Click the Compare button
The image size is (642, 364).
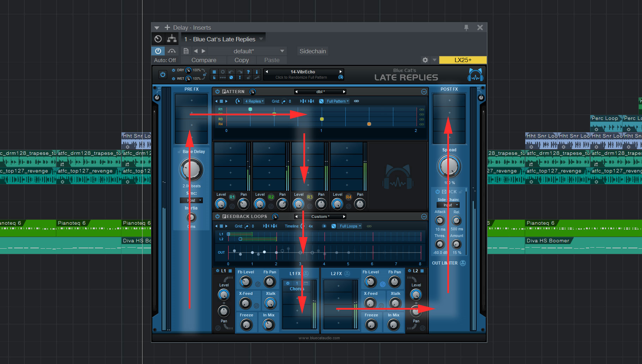[204, 60]
